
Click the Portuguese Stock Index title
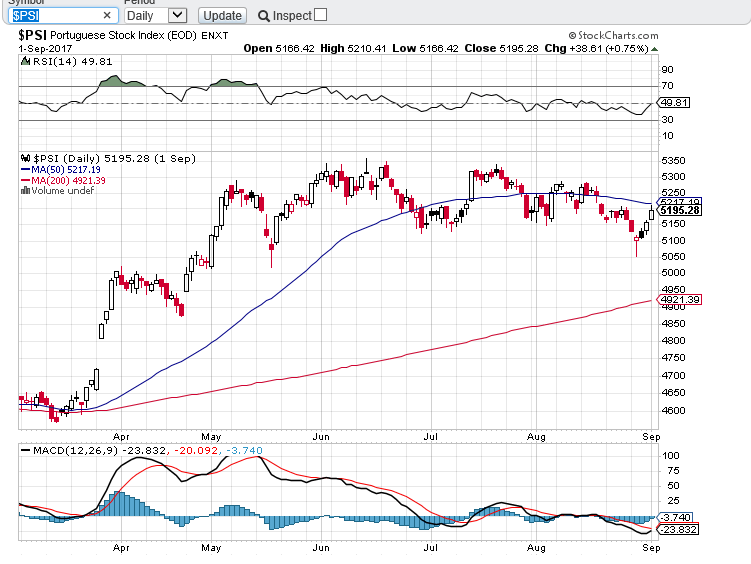123,35
